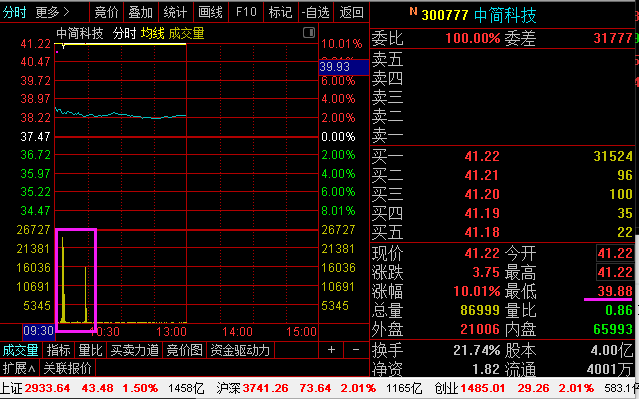
Task: Click the 13:00 time label on axis
Action: click(171, 331)
